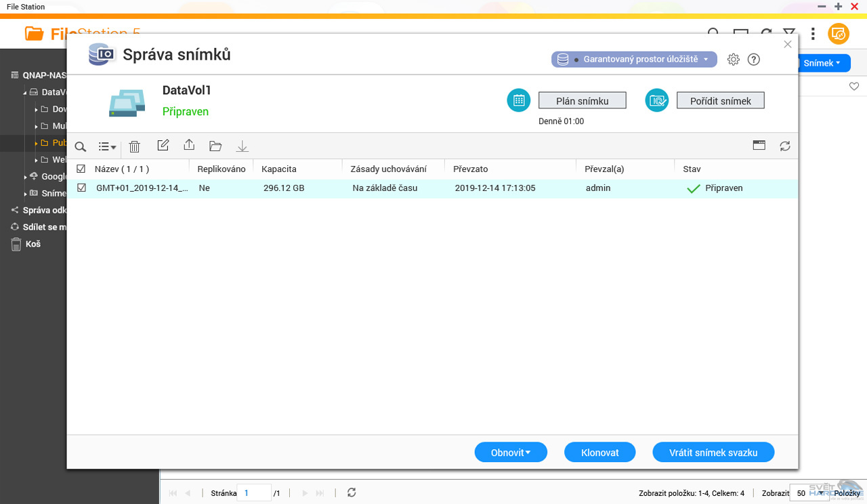Click the edit snapshot pencil icon

pos(163,146)
